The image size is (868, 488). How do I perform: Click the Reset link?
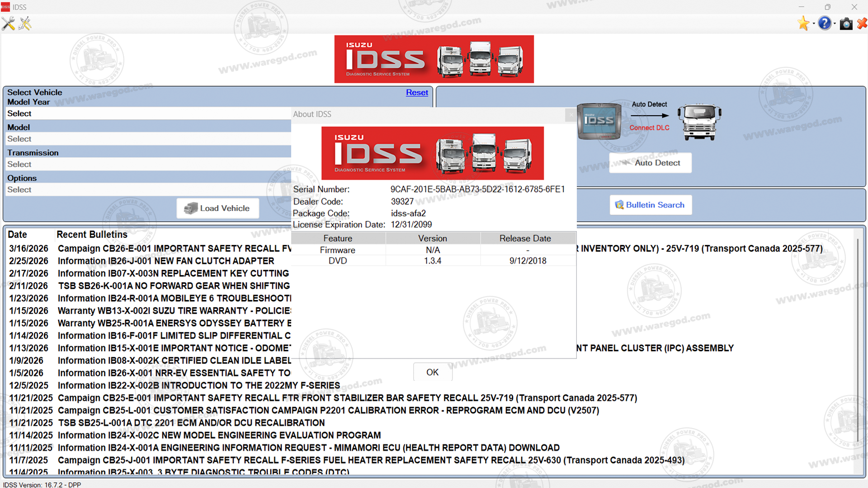click(417, 92)
